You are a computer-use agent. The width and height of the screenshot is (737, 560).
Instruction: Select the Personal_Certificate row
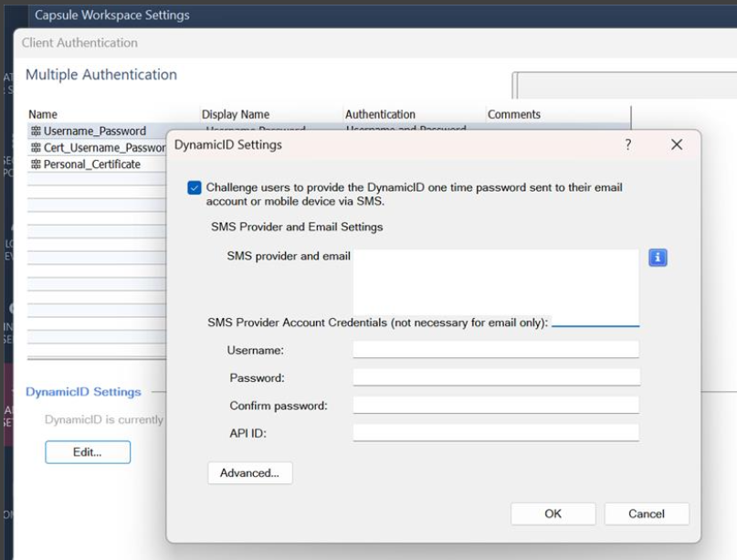coord(97,164)
